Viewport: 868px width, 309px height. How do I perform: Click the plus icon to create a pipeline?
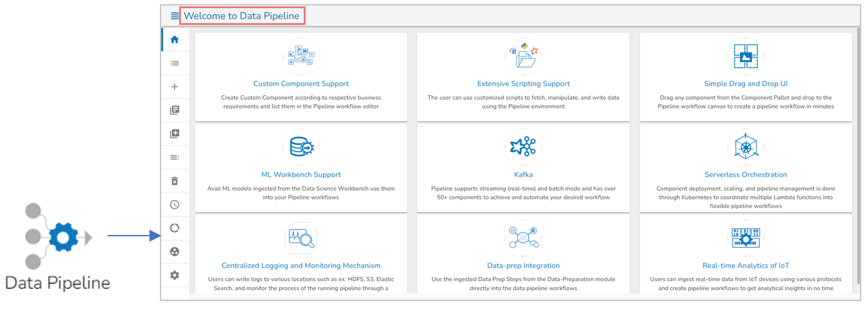174,87
